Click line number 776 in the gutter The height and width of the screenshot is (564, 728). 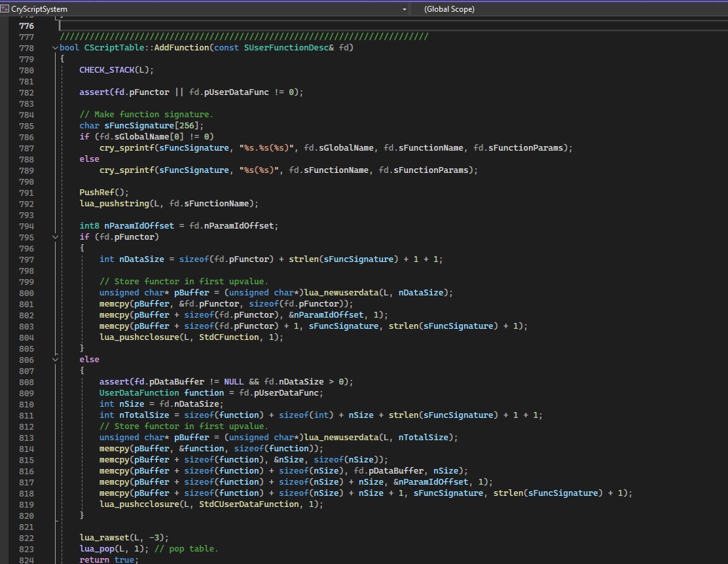point(27,26)
